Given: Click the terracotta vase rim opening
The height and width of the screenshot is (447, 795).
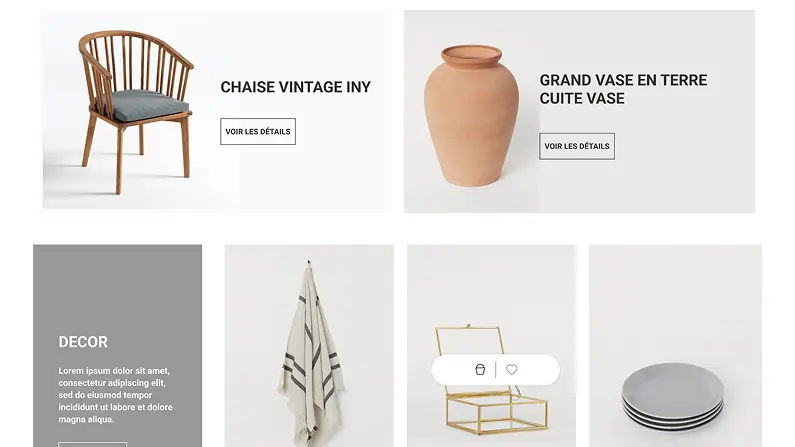Looking at the screenshot, I should click(471, 53).
